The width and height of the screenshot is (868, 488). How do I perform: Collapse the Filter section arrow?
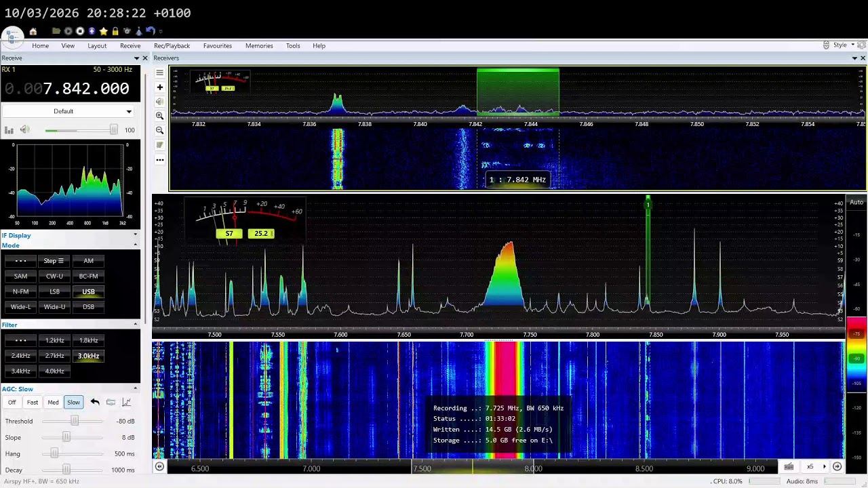(x=135, y=325)
